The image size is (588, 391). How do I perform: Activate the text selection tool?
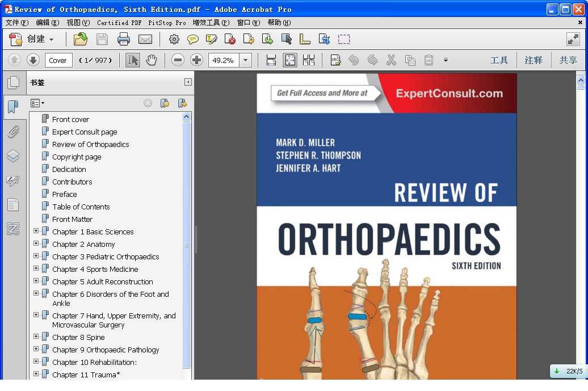pos(132,60)
